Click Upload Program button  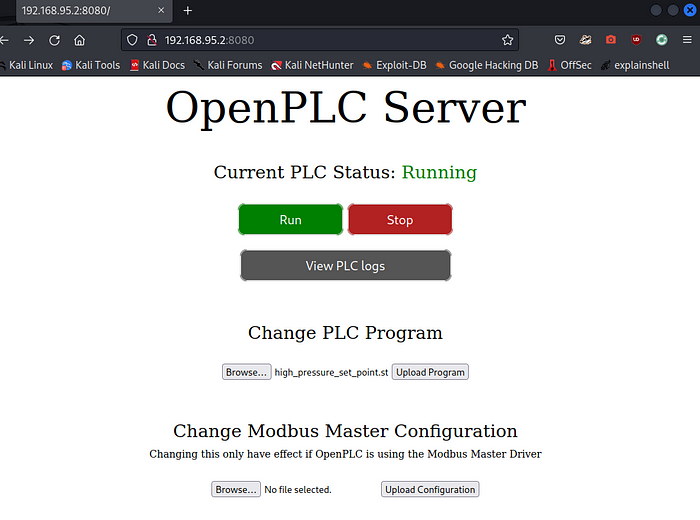[430, 372]
